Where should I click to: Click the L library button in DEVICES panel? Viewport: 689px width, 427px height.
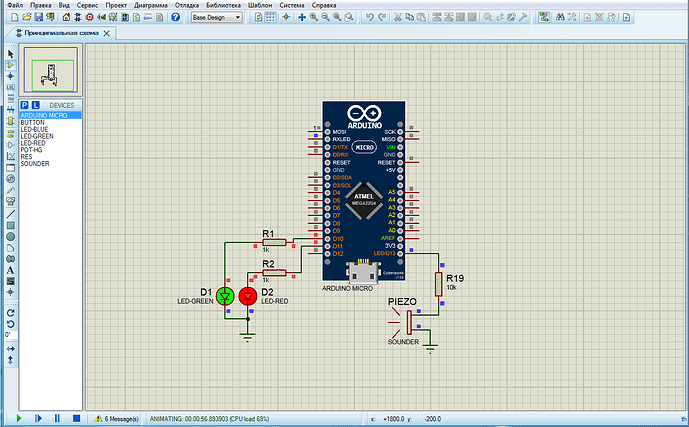click(35, 104)
